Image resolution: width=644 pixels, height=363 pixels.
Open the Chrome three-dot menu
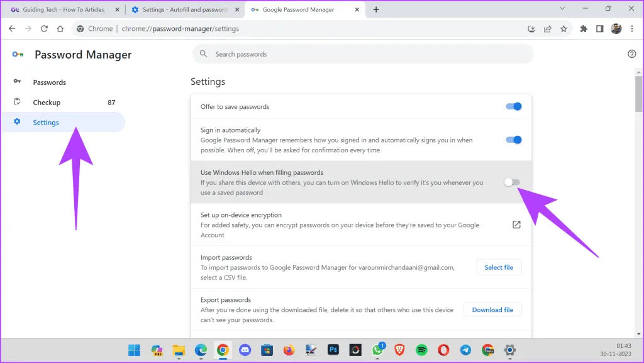633,28
